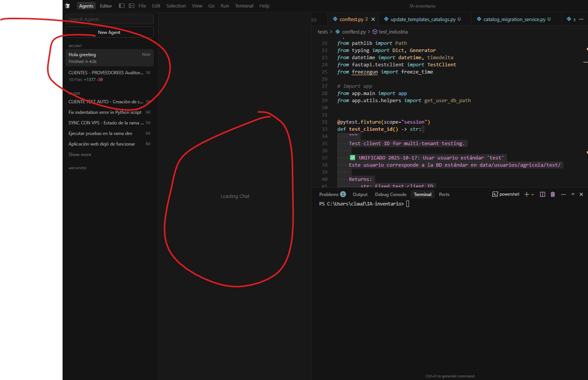The height and width of the screenshot is (380, 588).
Task: Click conftest.py breadcrumb item
Action: [354, 32]
